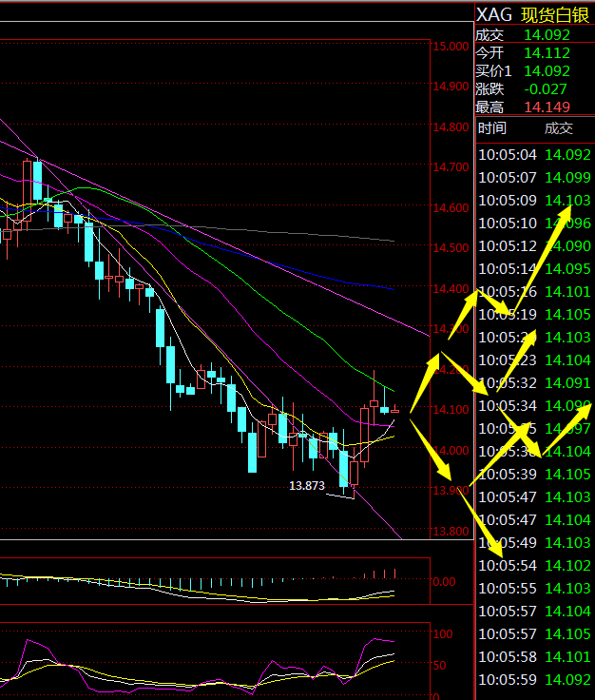Click the 50 oscillator axis label

coord(440,665)
